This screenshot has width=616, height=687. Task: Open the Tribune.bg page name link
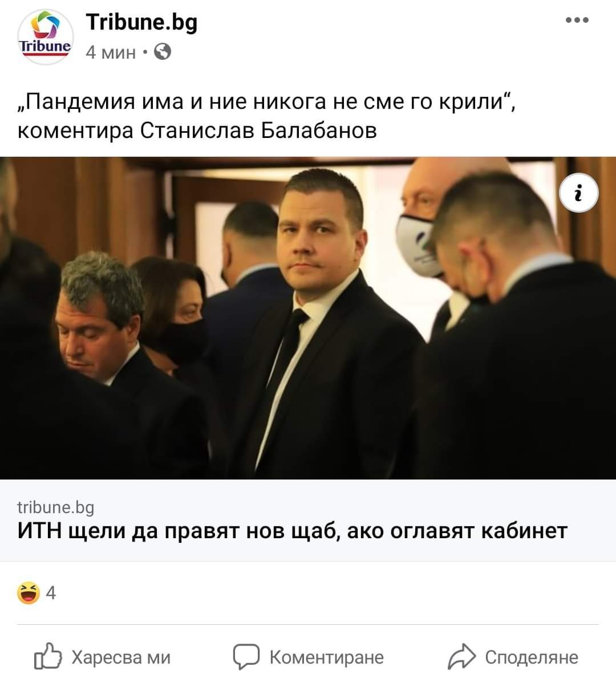[141, 22]
